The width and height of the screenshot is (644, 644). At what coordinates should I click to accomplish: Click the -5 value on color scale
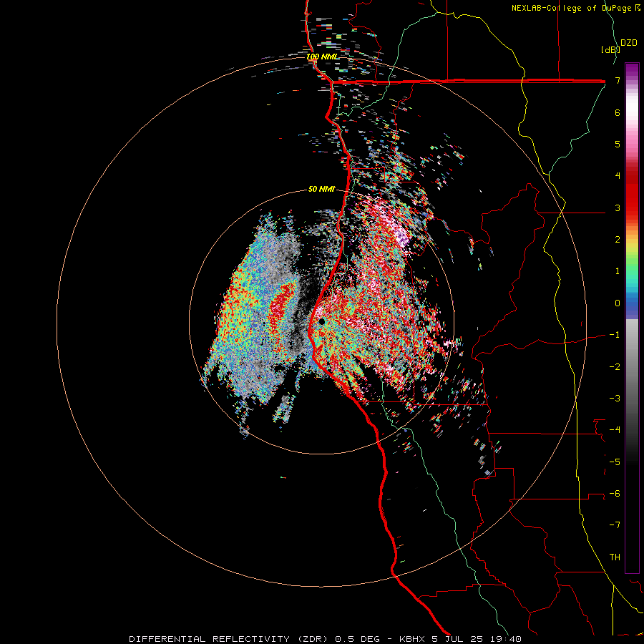[x=615, y=462]
